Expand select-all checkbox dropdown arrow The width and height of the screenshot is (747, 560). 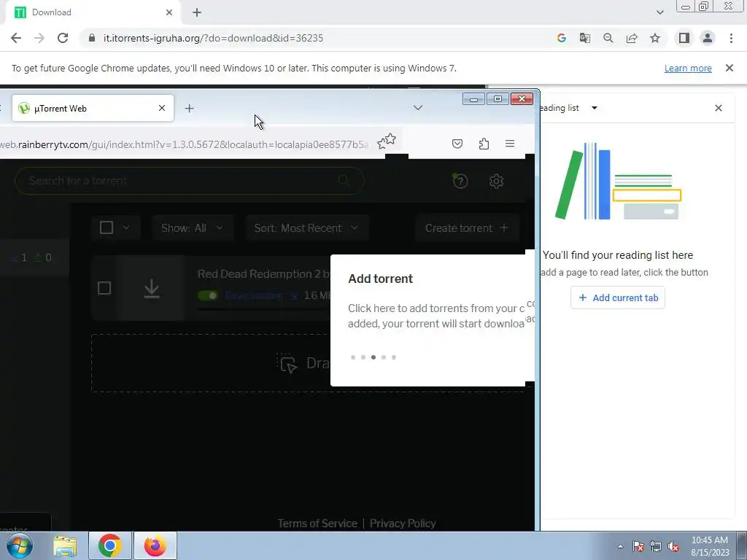click(x=125, y=227)
